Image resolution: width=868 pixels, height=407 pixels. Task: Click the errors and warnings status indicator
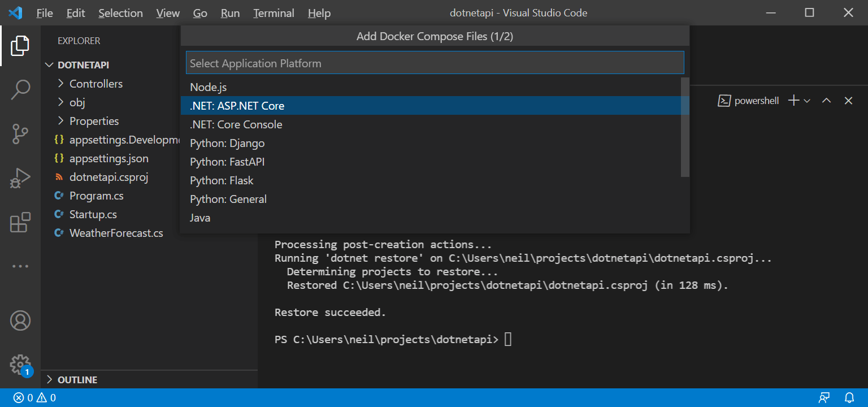34,397
